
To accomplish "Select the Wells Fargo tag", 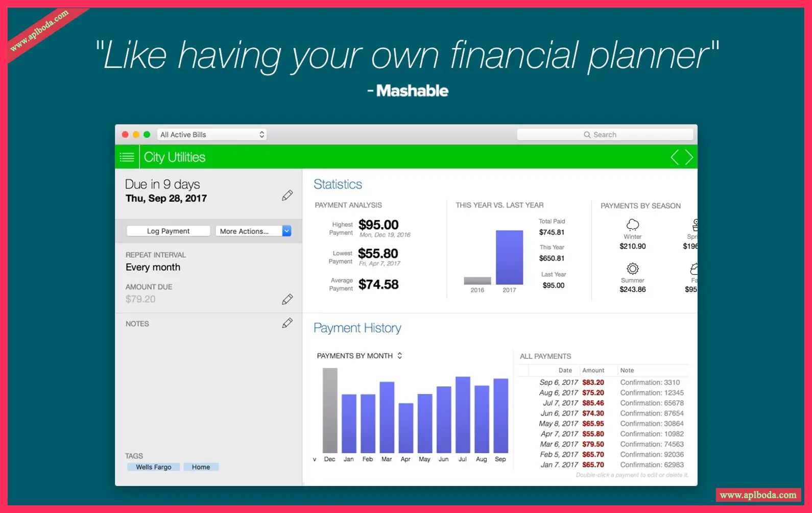I will coord(153,467).
